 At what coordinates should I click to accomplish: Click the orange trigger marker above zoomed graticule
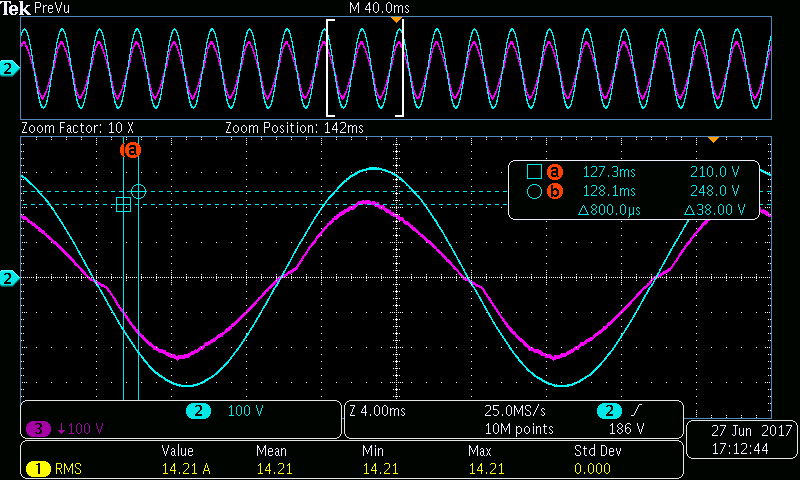coord(713,140)
